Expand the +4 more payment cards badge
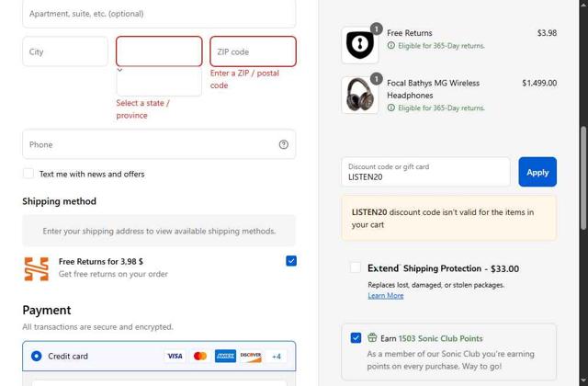The width and height of the screenshot is (588, 386). (x=276, y=356)
